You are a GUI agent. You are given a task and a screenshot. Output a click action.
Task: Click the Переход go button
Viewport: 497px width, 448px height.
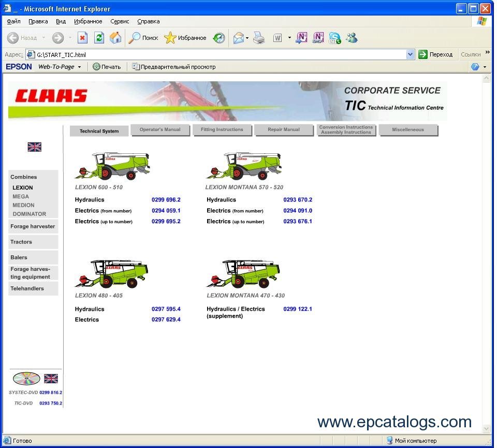(x=435, y=54)
